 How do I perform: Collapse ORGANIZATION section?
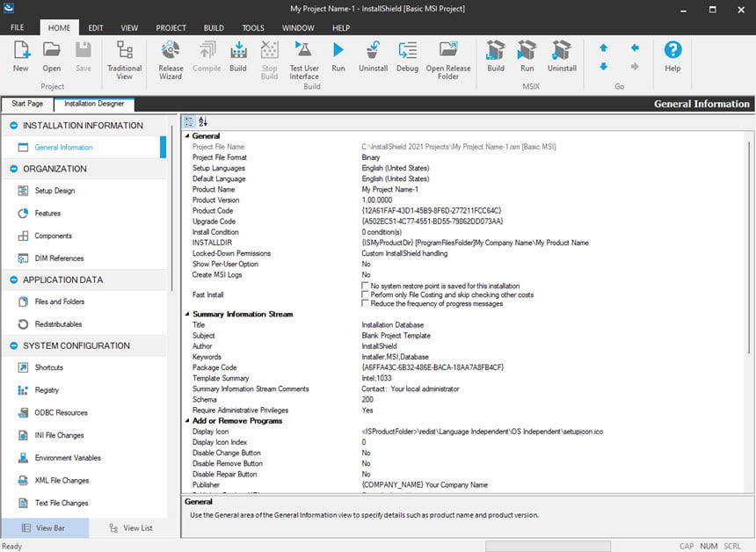pos(13,169)
